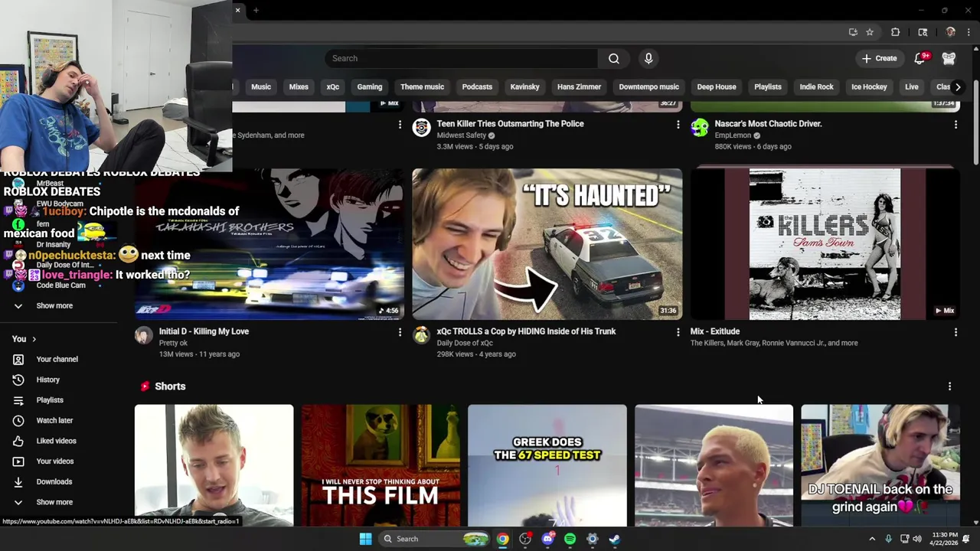This screenshot has width=980, height=551.
Task: Click the EmpLemon channel avatar
Action: pos(699,128)
